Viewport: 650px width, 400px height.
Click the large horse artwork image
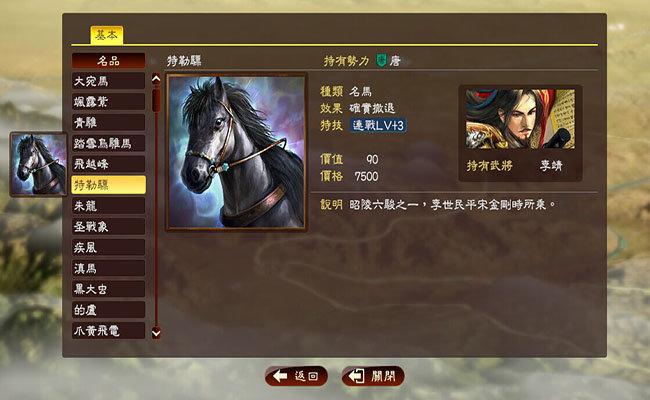[236, 151]
